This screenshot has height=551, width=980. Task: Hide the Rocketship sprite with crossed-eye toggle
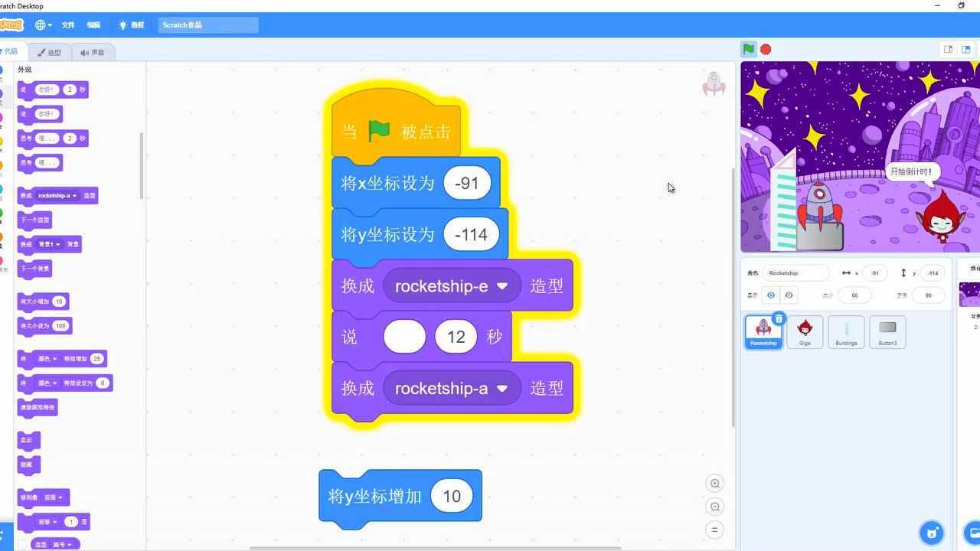click(789, 295)
